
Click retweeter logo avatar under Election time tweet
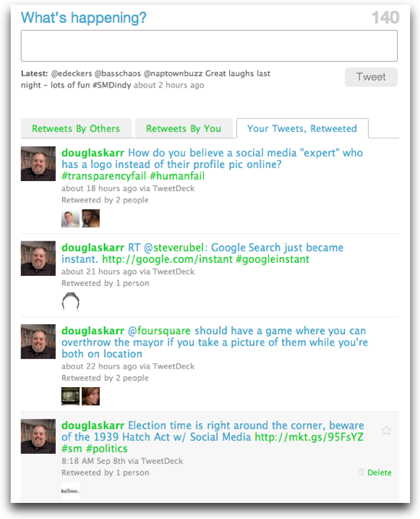[x=71, y=491]
